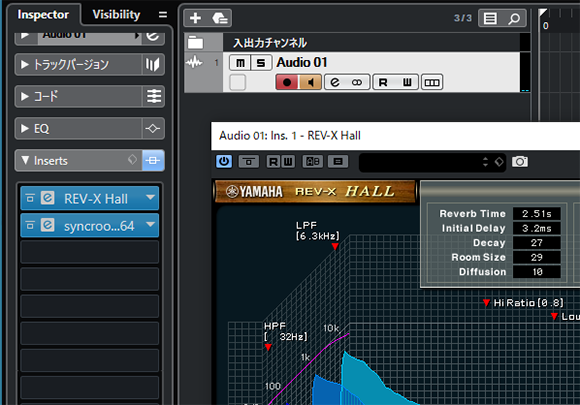Collapse the Inserts section
Image resolution: width=580 pixels, height=405 pixels.
(x=25, y=160)
